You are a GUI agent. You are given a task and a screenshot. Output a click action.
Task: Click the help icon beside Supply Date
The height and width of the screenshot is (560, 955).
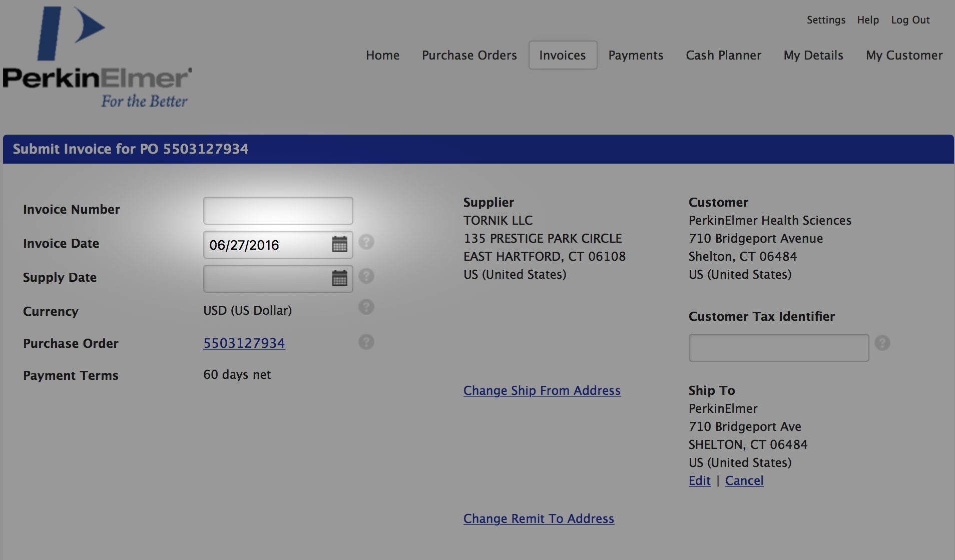pyautogui.click(x=366, y=276)
